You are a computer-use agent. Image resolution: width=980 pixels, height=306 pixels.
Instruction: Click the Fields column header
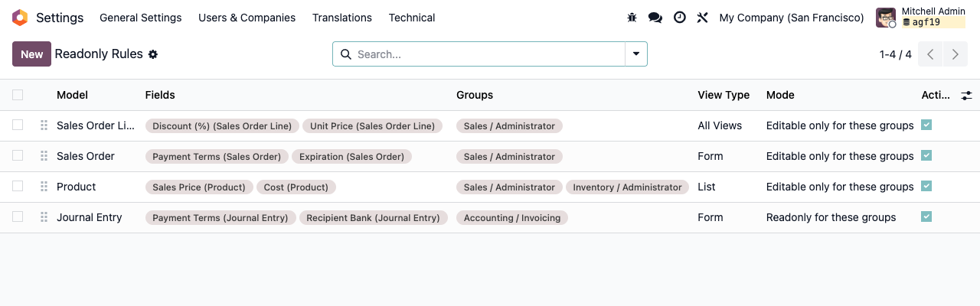tap(160, 95)
